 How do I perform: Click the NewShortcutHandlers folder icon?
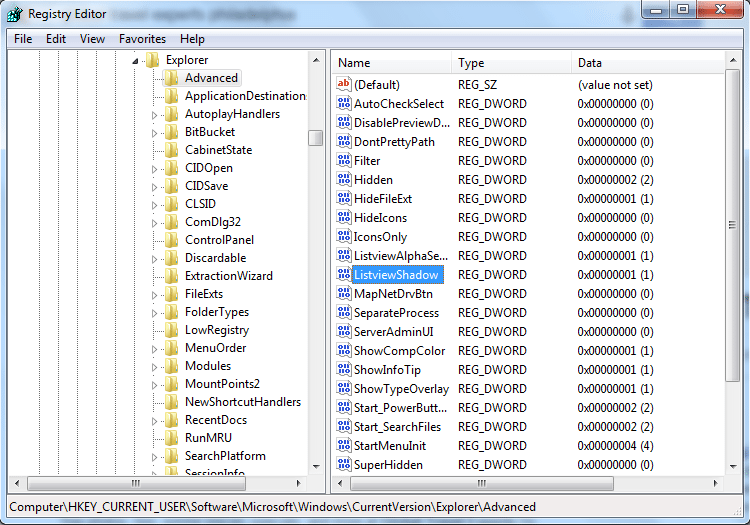172,402
